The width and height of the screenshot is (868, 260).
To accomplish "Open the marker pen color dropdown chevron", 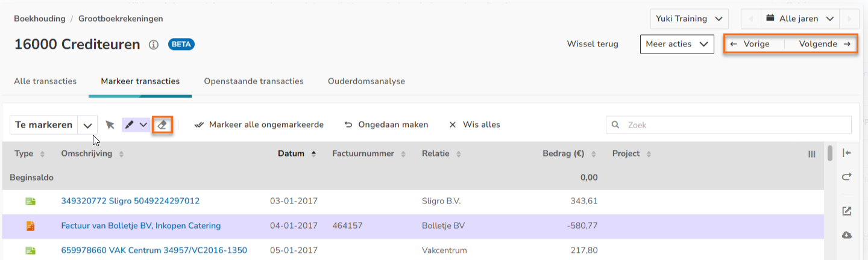I will (x=143, y=125).
